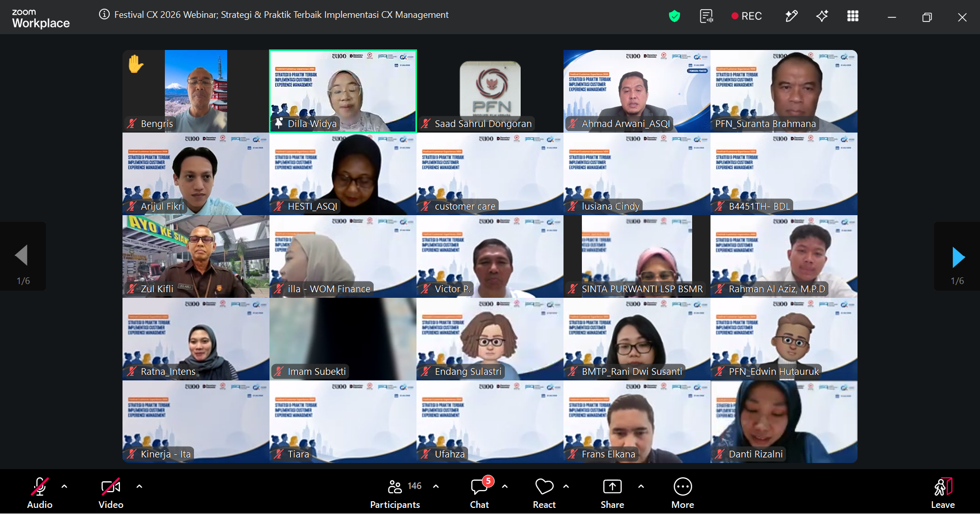Select BMTP_Rani Dwi Susanti tile

[x=637, y=339]
